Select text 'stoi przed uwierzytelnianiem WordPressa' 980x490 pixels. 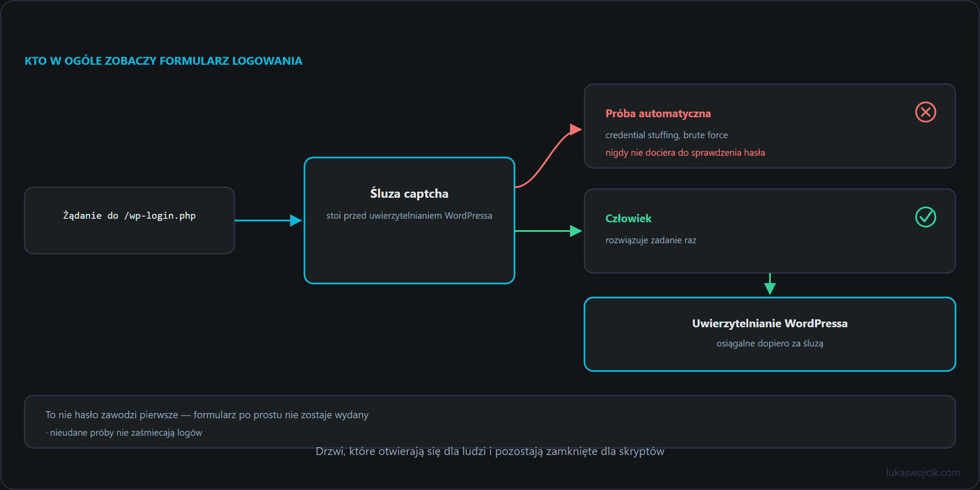(x=409, y=216)
